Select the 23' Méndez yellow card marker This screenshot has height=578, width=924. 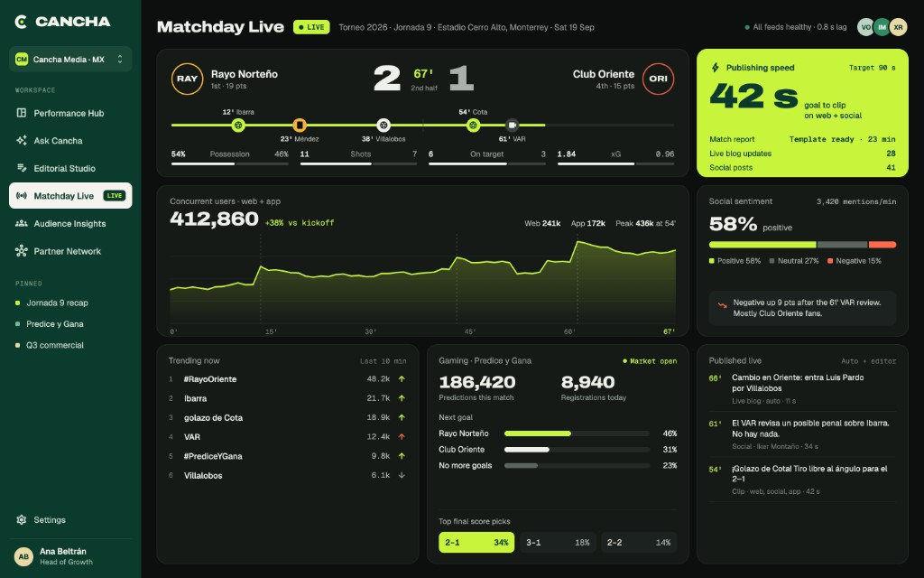300,125
